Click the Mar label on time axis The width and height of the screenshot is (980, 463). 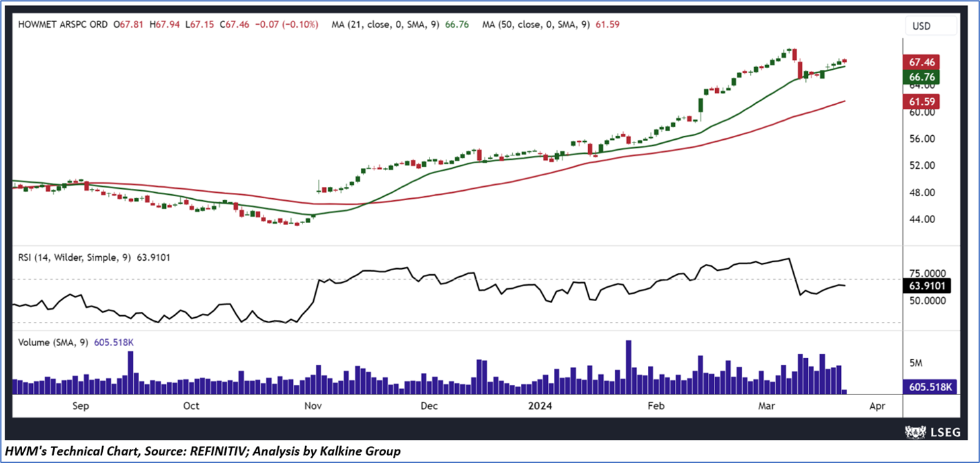pos(766,406)
